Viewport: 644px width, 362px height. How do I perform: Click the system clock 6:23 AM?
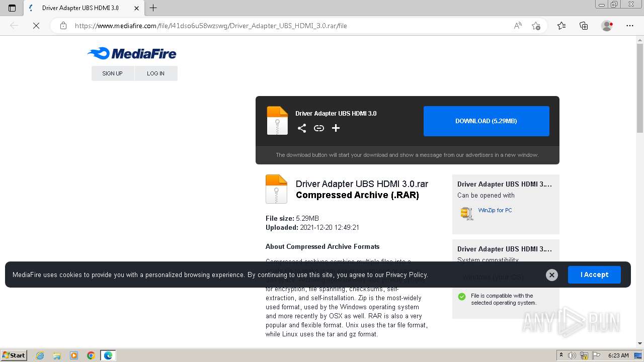click(618, 355)
